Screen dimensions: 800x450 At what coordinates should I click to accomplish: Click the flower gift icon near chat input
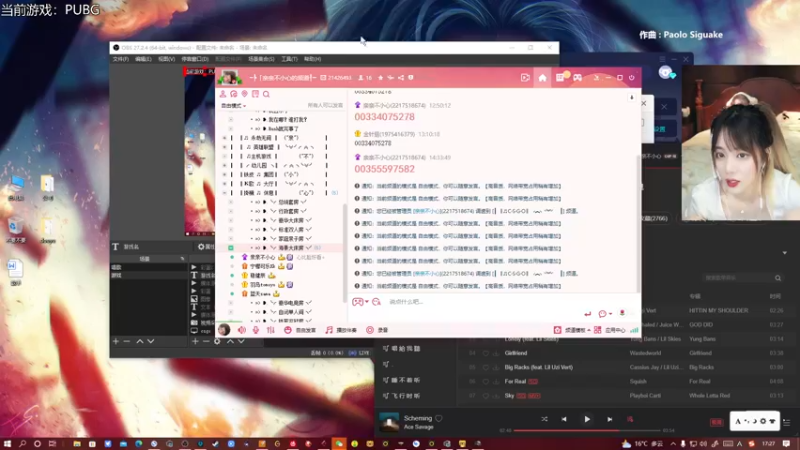pos(622,313)
